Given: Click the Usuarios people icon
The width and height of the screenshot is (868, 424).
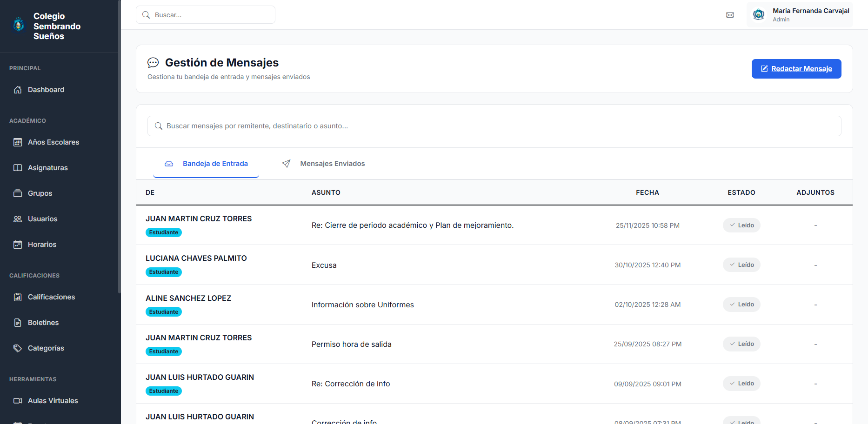Looking at the screenshot, I should click(18, 219).
